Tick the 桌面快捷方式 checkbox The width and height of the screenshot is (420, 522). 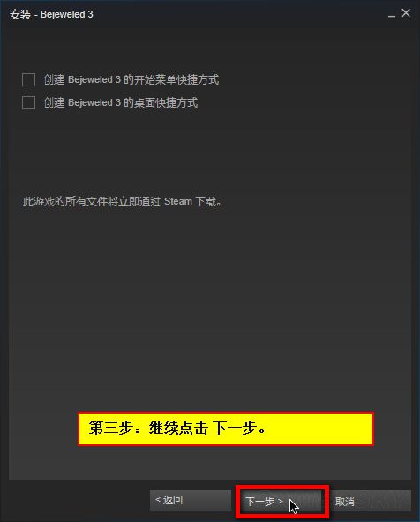coord(28,102)
